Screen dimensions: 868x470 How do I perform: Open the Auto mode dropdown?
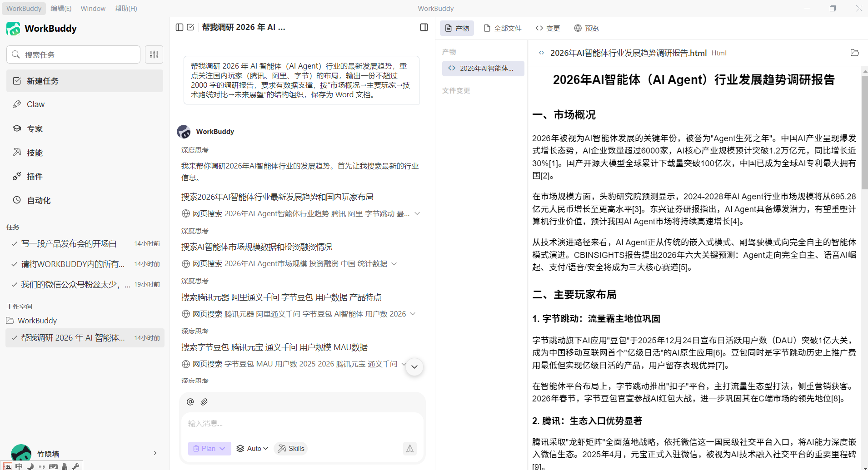coord(252,448)
